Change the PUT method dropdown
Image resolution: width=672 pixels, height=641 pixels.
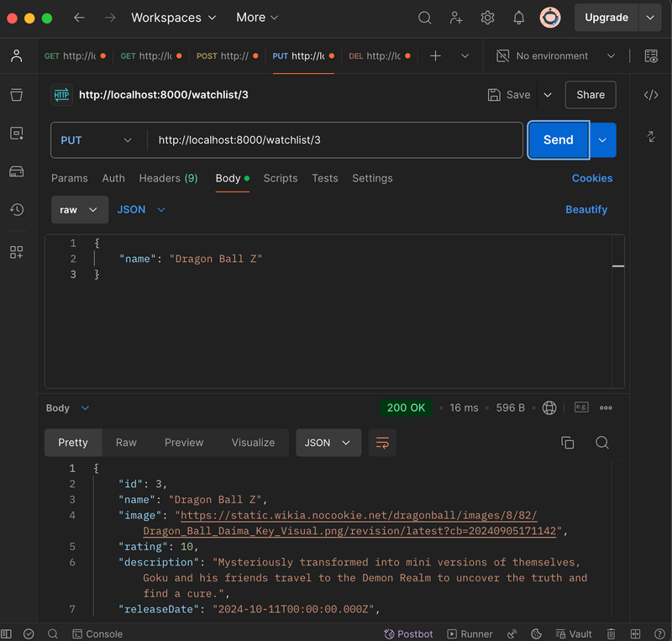pyautogui.click(x=97, y=140)
